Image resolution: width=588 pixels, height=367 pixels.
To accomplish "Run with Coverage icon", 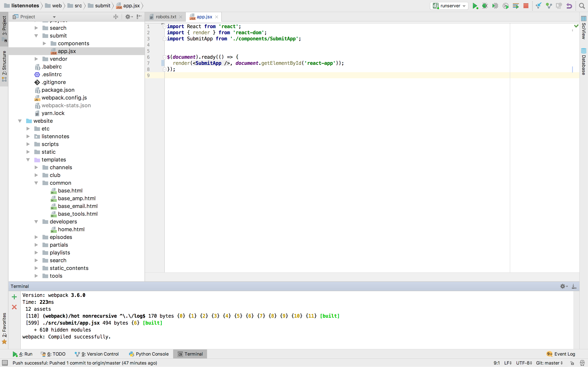I will coord(495,6).
